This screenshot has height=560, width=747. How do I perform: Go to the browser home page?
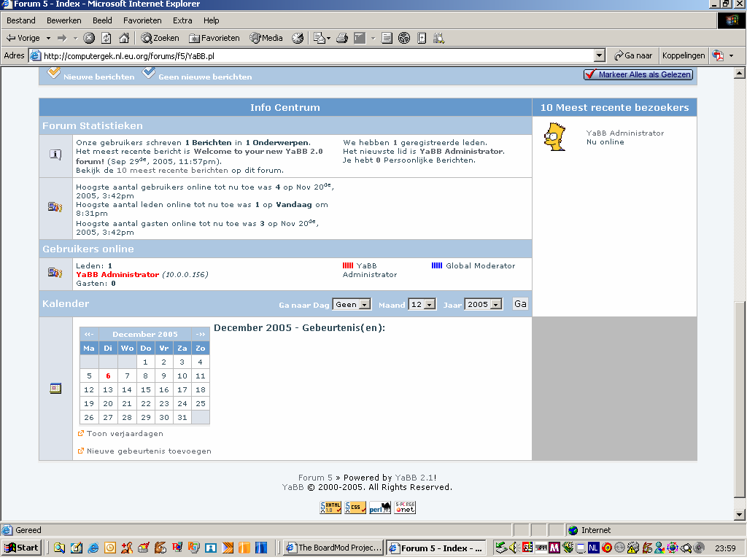[124, 38]
